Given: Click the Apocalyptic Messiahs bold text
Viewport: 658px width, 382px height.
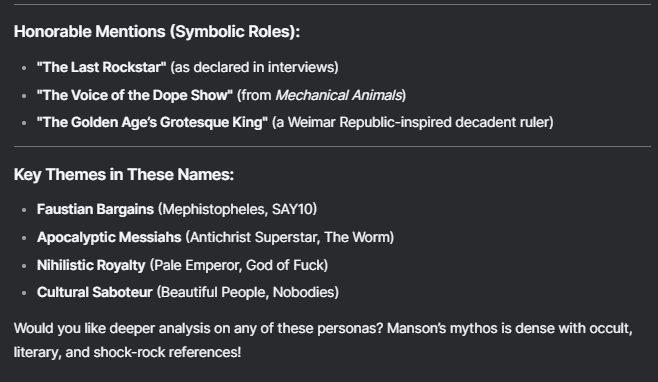Looking at the screenshot, I should (109, 237).
